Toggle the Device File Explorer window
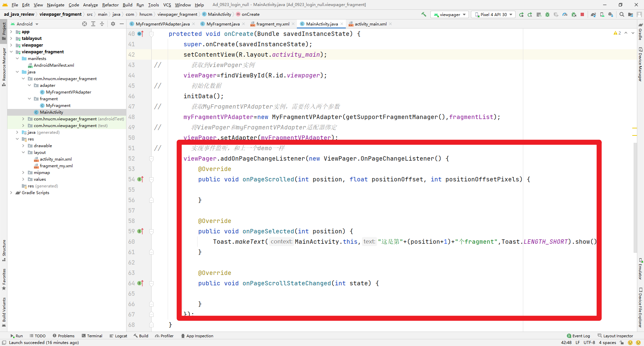 (x=640, y=307)
